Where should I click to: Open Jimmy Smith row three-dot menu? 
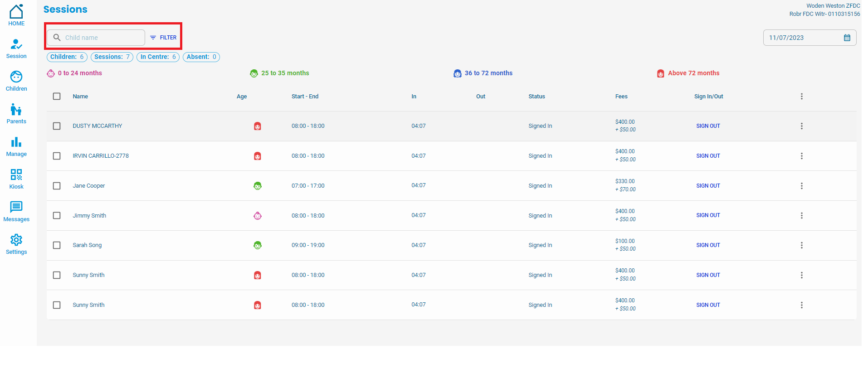pos(802,215)
